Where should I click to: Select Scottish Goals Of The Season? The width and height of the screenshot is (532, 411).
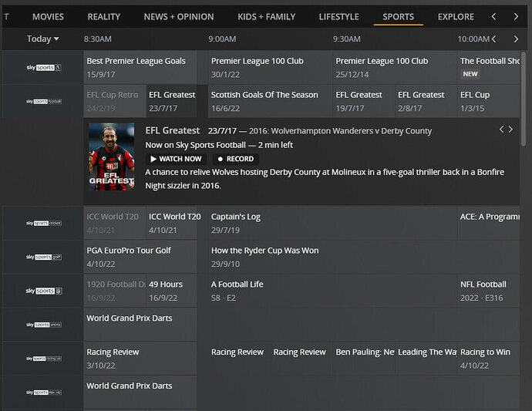click(x=270, y=101)
